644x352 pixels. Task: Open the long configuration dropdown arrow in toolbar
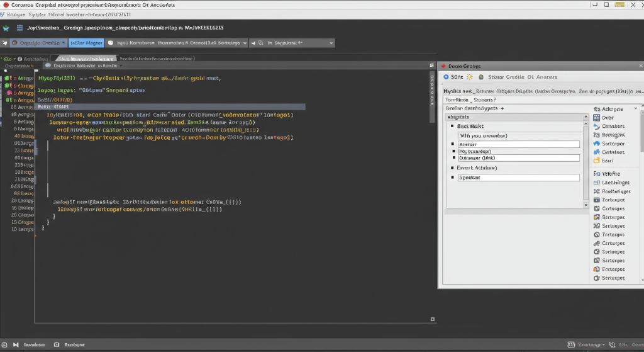(x=245, y=43)
